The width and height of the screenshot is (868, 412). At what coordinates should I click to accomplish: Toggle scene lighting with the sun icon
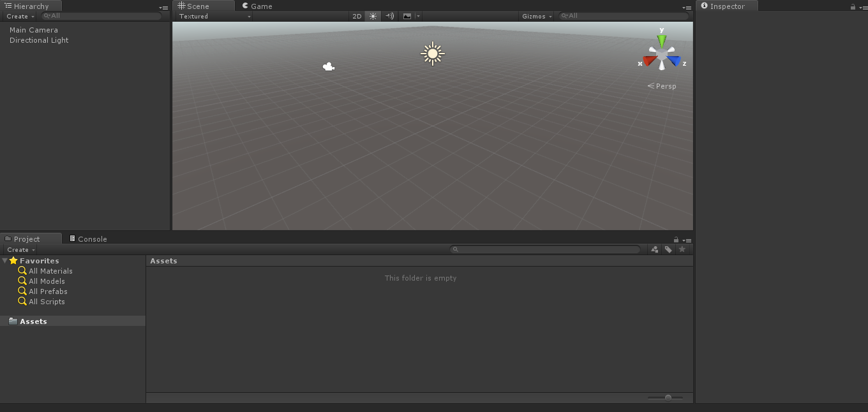click(373, 16)
